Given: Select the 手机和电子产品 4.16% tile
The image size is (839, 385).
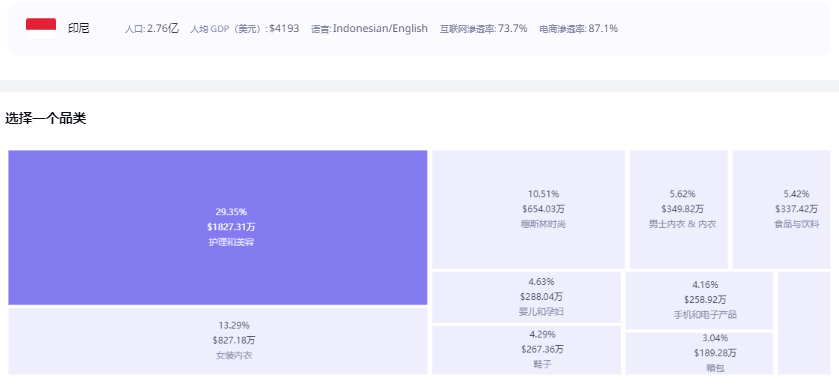Looking at the screenshot, I should coord(699,300).
